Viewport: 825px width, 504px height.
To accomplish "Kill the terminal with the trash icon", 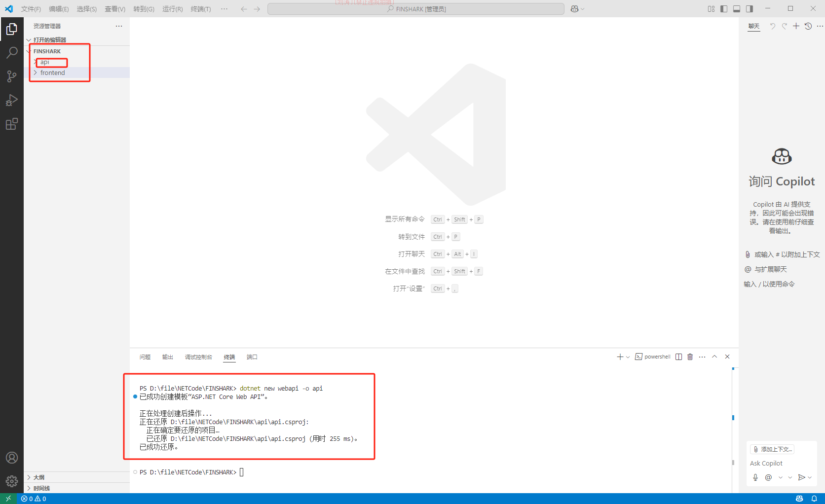I will click(690, 357).
